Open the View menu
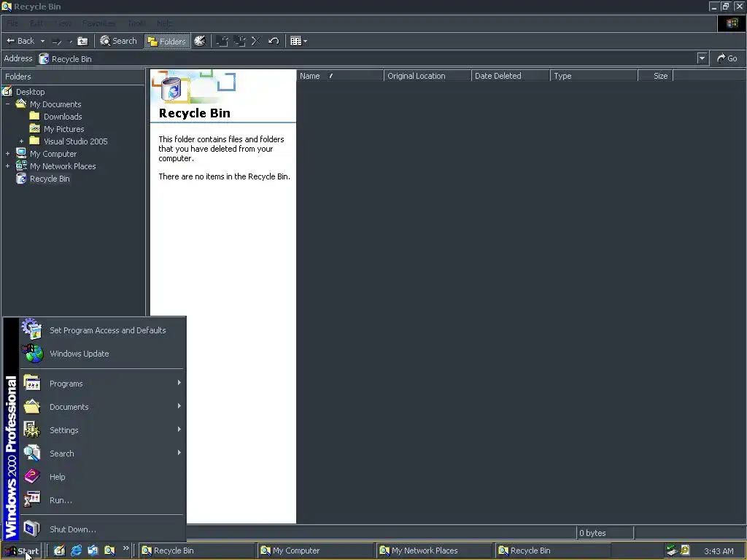Viewport: 747px width, 560px height. pos(63,23)
